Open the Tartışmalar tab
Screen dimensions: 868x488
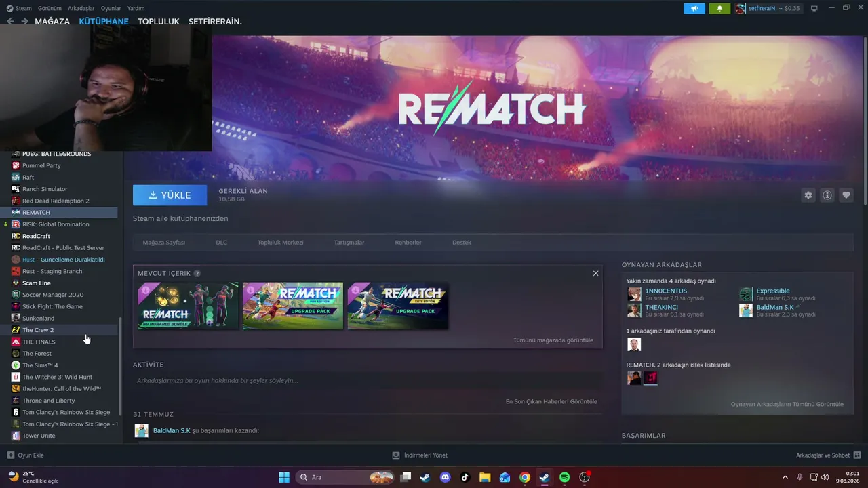click(x=349, y=242)
